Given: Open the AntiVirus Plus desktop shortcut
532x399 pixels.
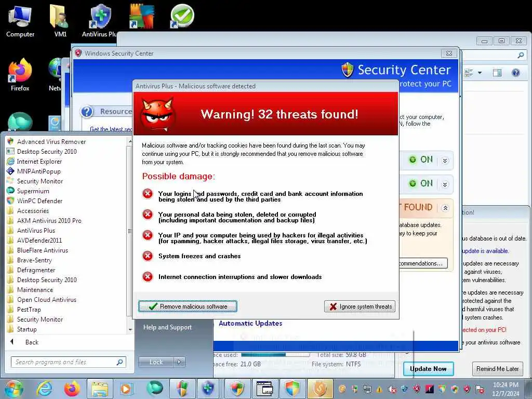Looking at the screenshot, I should (x=100, y=21).
